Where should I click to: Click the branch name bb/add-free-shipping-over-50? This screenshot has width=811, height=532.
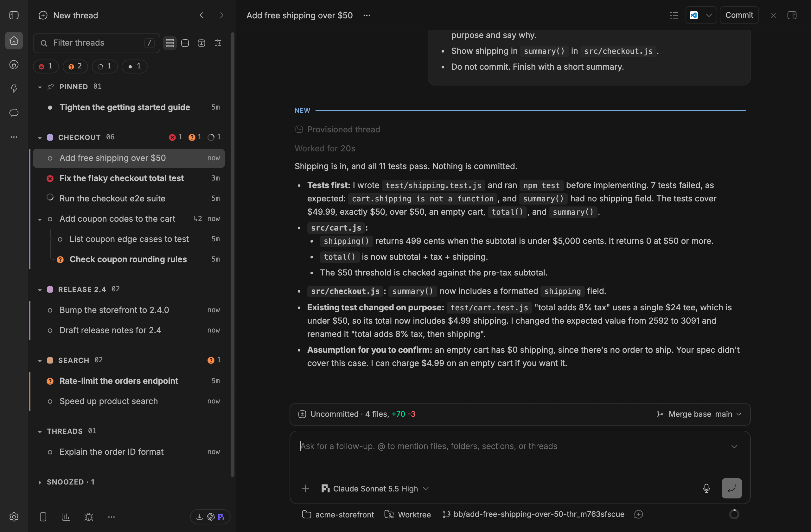[533, 514]
